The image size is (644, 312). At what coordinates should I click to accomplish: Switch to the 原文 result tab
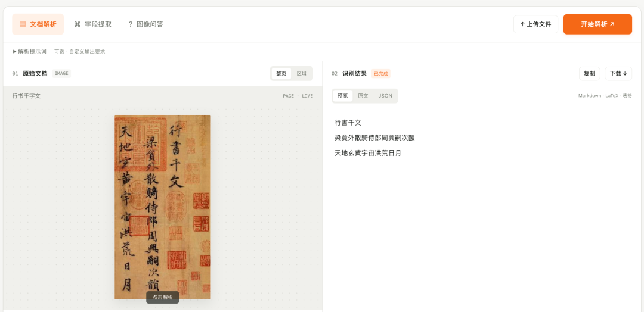point(363,96)
